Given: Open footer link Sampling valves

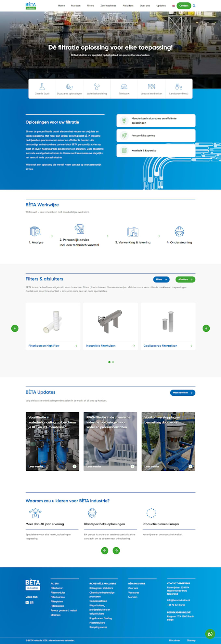Looking at the screenshot, I should [98, 627].
